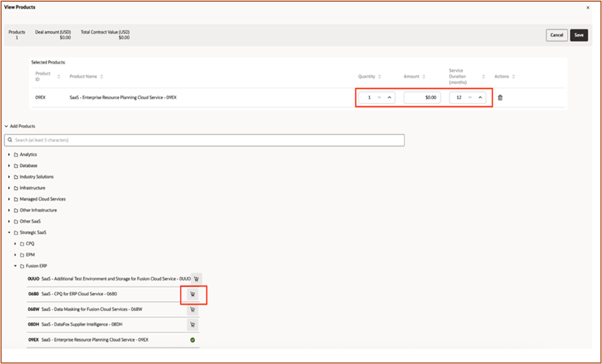Screen dimensions: 602x364
Task: Click 'SaaS - DataFox Supplier Intelligence - 08DH' text
Action: click(83, 325)
